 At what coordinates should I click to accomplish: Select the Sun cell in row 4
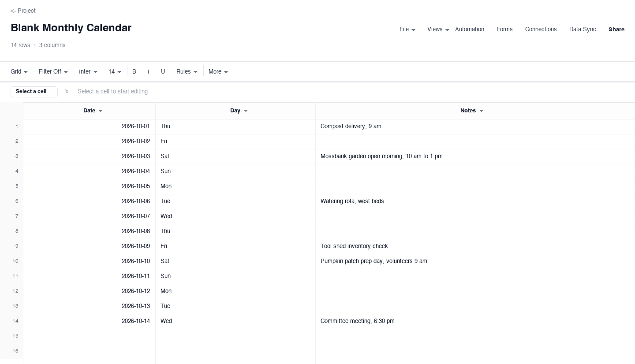[x=235, y=171]
